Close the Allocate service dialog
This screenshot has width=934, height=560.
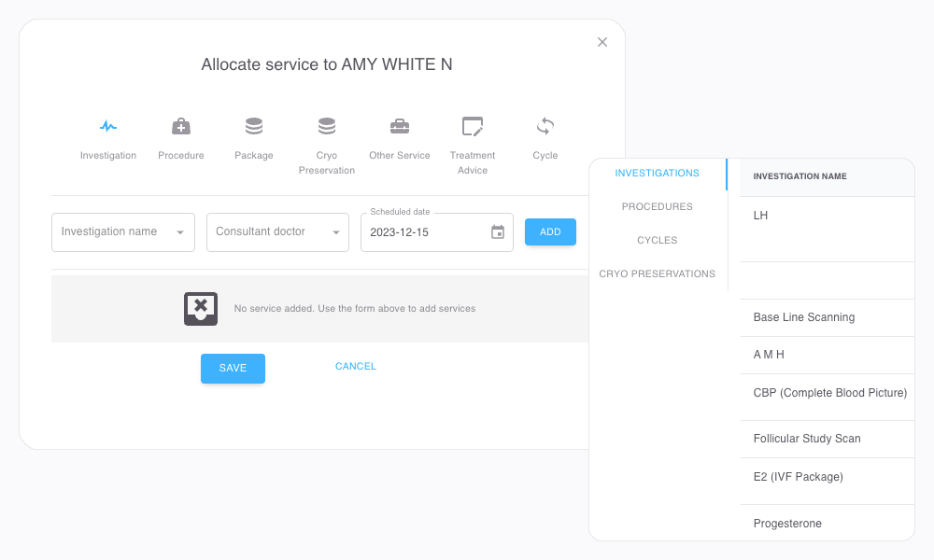[602, 42]
